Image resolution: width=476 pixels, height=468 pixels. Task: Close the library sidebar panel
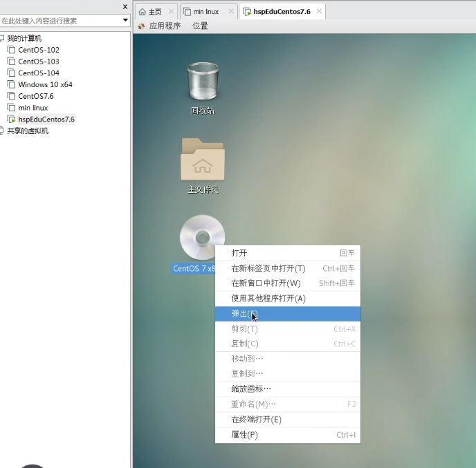(125, 6)
